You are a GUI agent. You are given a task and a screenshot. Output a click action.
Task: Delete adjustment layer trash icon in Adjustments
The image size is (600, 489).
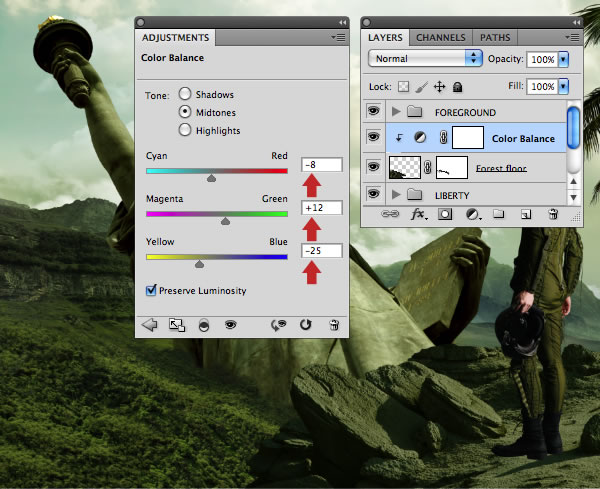pyautogui.click(x=334, y=325)
